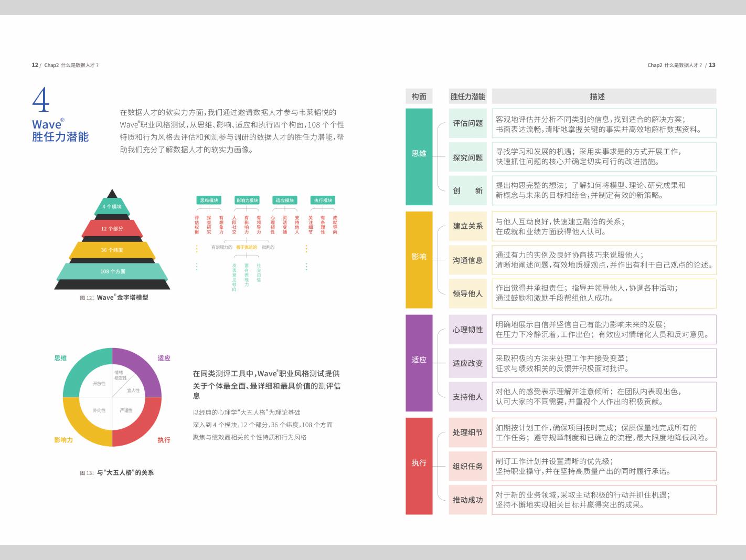Click the "执行模块" tag
746x560 pixels.
(323, 200)
